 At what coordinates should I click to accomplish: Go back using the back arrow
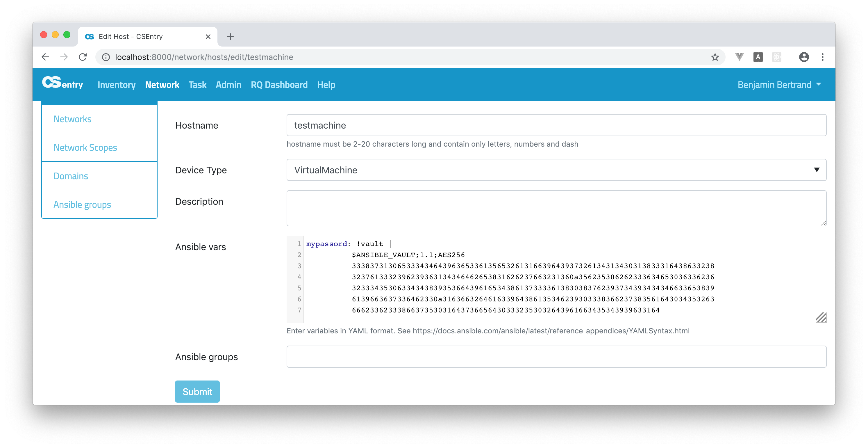pyautogui.click(x=45, y=57)
